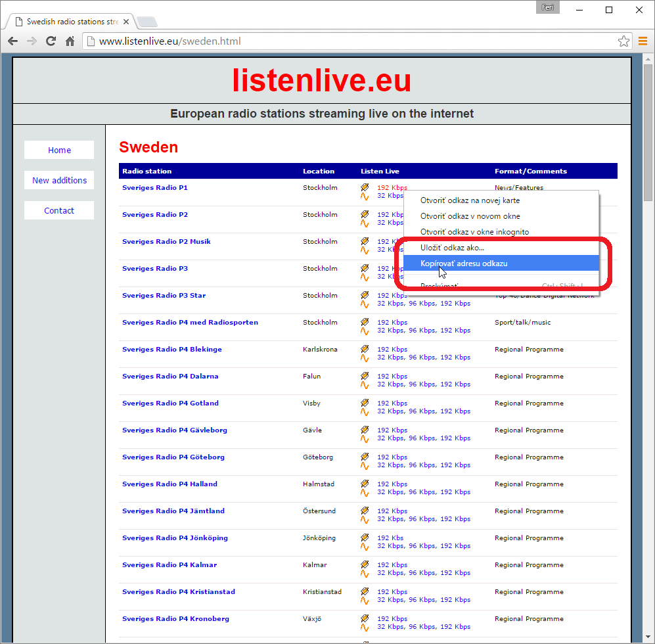Open the Home sidebar link
This screenshot has height=644, width=655.
[x=59, y=150]
